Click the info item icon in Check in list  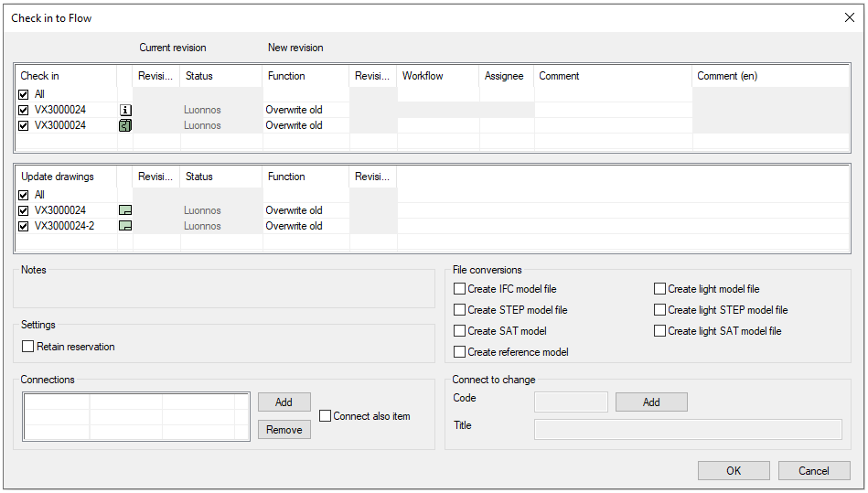[x=125, y=110]
